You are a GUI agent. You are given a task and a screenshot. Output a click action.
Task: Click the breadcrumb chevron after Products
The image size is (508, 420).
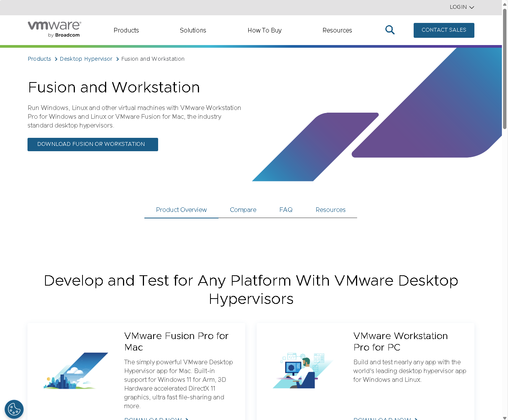[55, 59]
